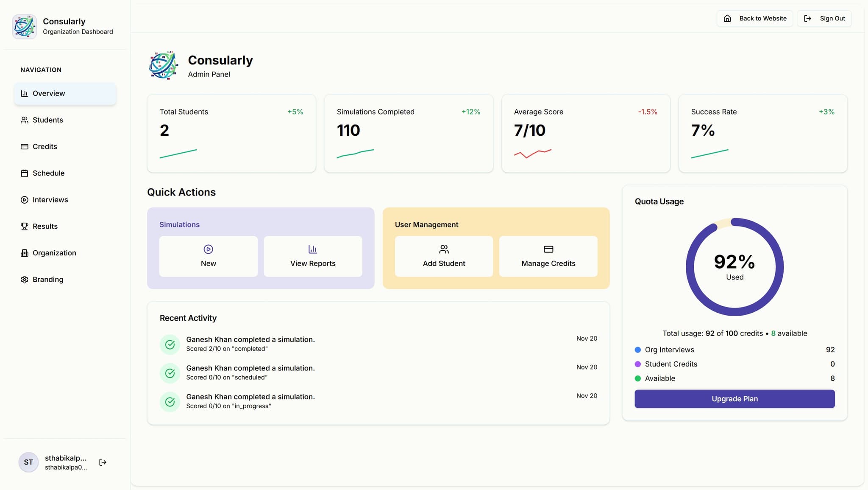Click the green checkmark on first activity entry
The width and height of the screenshot is (868, 490).
pos(170,344)
